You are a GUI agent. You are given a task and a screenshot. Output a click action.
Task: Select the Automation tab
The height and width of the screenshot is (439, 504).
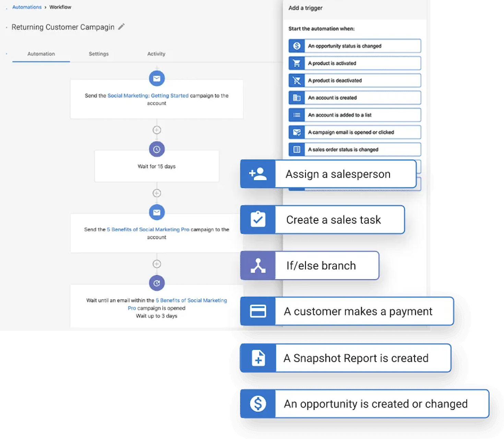(41, 54)
